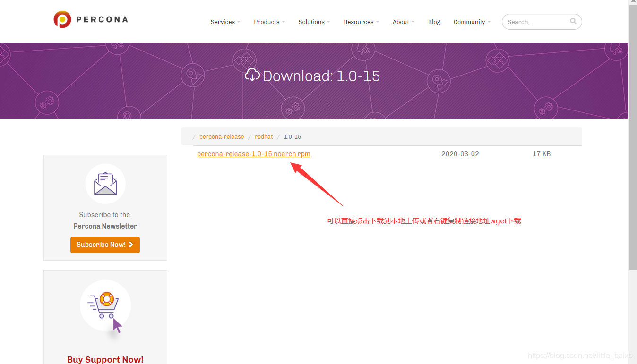
Task: Open the Community menu
Action: 472,22
